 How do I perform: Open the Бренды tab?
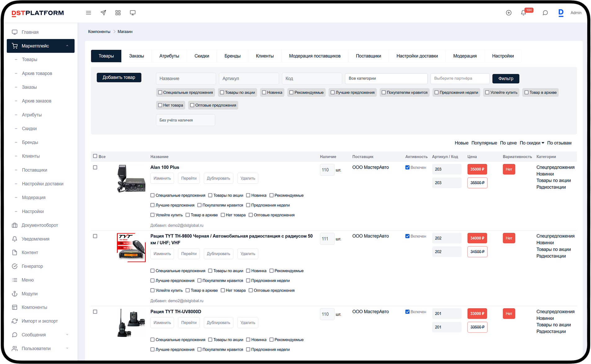(x=232, y=56)
